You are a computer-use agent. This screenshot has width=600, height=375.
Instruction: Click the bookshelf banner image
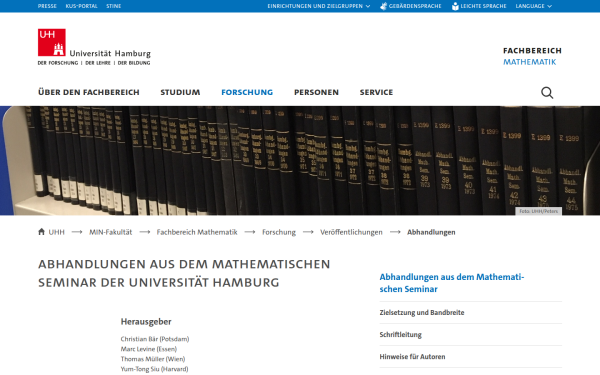click(300, 160)
